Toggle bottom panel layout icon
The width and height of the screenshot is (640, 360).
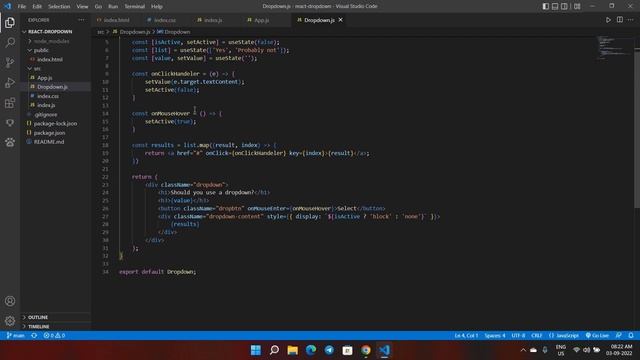[x=555, y=6]
